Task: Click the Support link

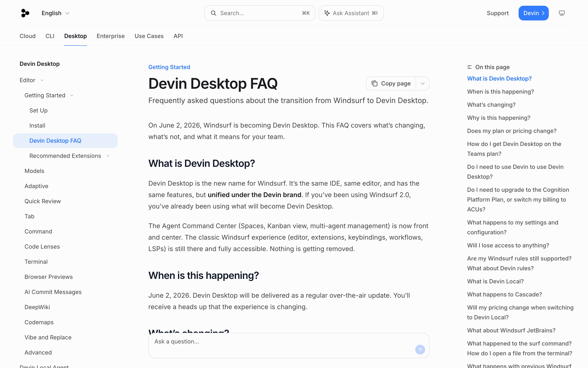Action: click(x=497, y=13)
